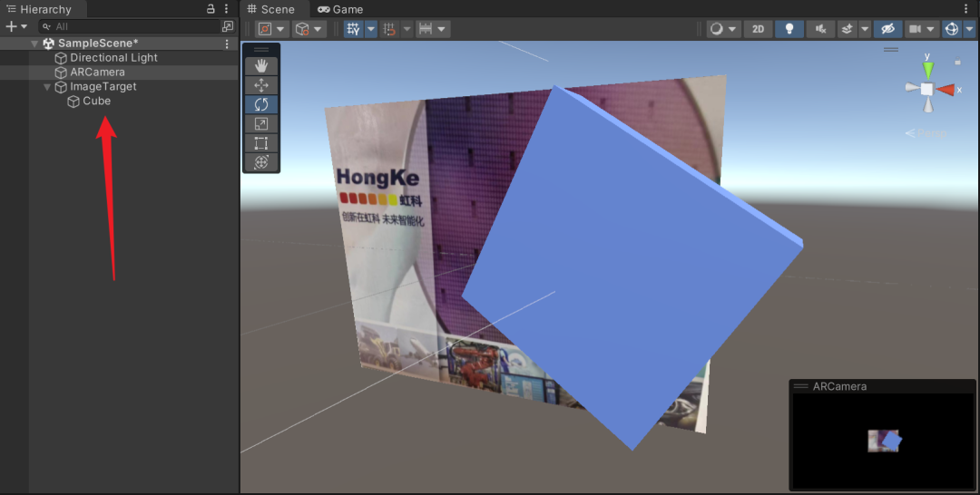
Task: Open the handle rotation dropdown arrow
Action: point(318,29)
